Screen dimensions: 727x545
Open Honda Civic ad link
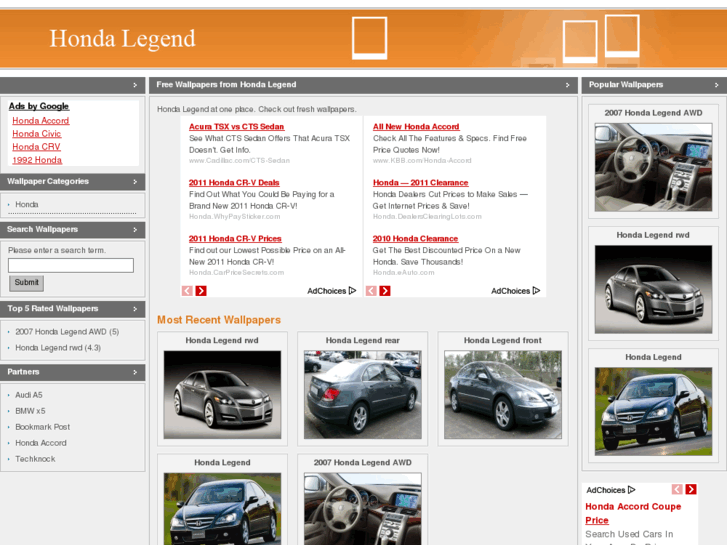tap(37, 134)
